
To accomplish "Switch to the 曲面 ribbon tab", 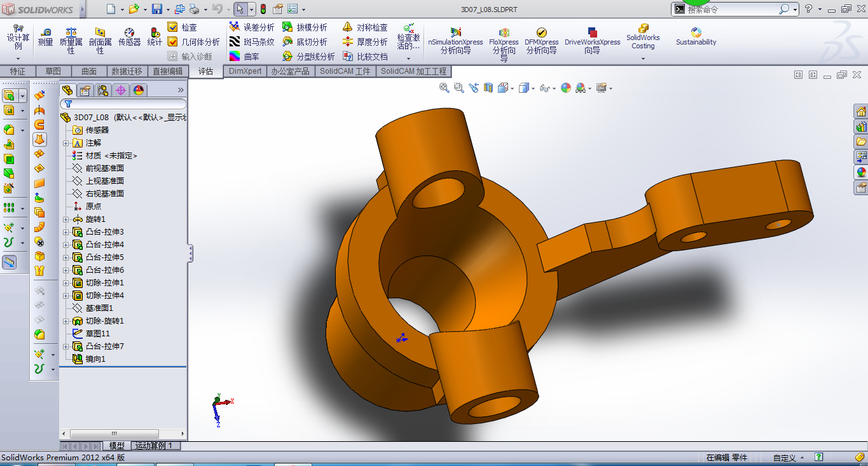I will pyautogui.click(x=89, y=71).
